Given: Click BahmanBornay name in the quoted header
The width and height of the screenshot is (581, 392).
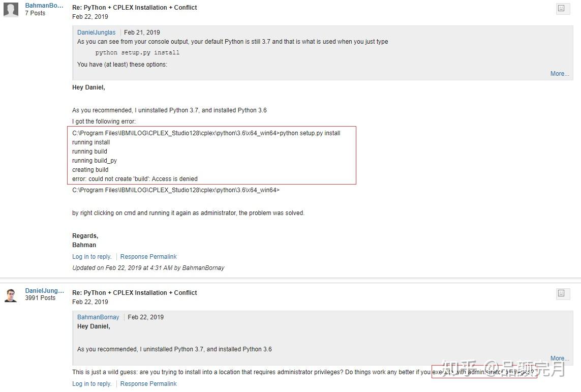Looking at the screenshot, I should coord(98,317).
